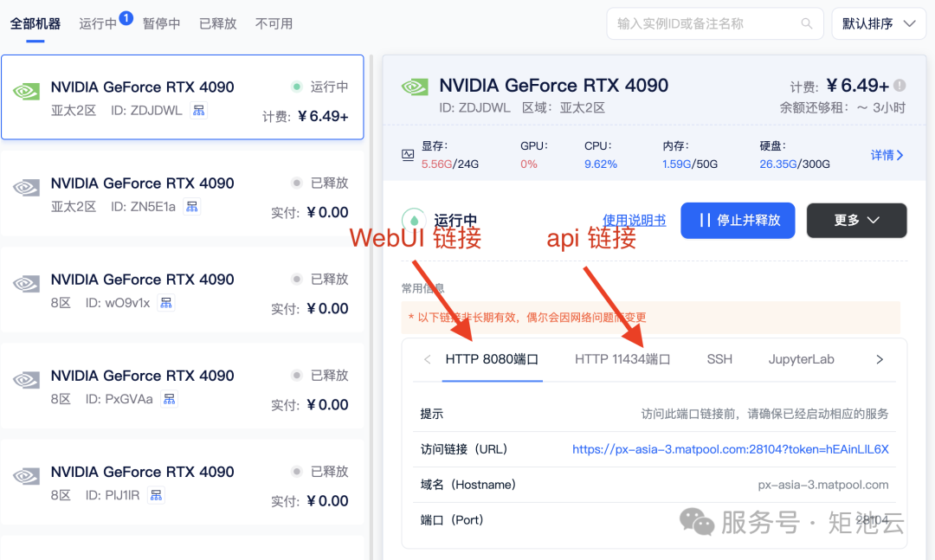The width and height of the screenshot is (935, 560).
Task: Click the 提示 row label
Action: coord(432,414)
